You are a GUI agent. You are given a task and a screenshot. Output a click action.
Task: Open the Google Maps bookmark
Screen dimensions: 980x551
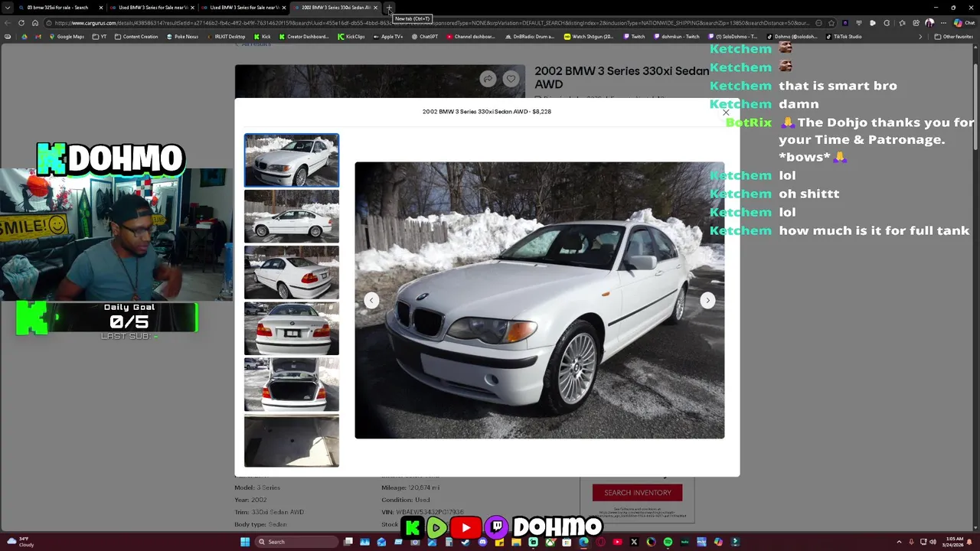(x=66, y=37)
